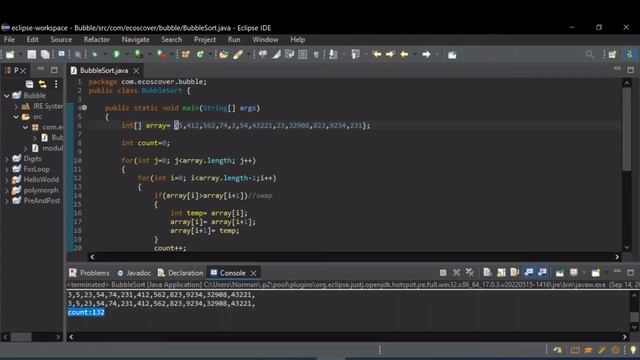Expand JRE System Library node

[x=16, y=106]
